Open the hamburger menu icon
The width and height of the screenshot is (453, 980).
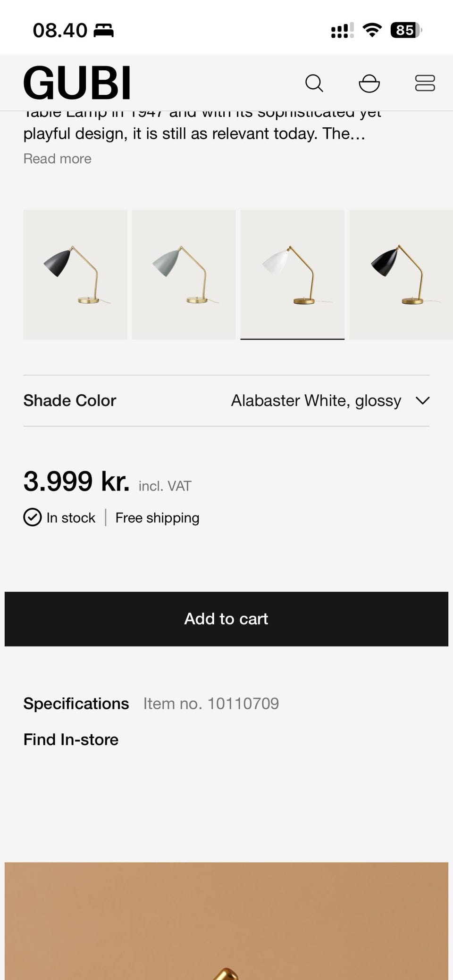pos(425,83)
